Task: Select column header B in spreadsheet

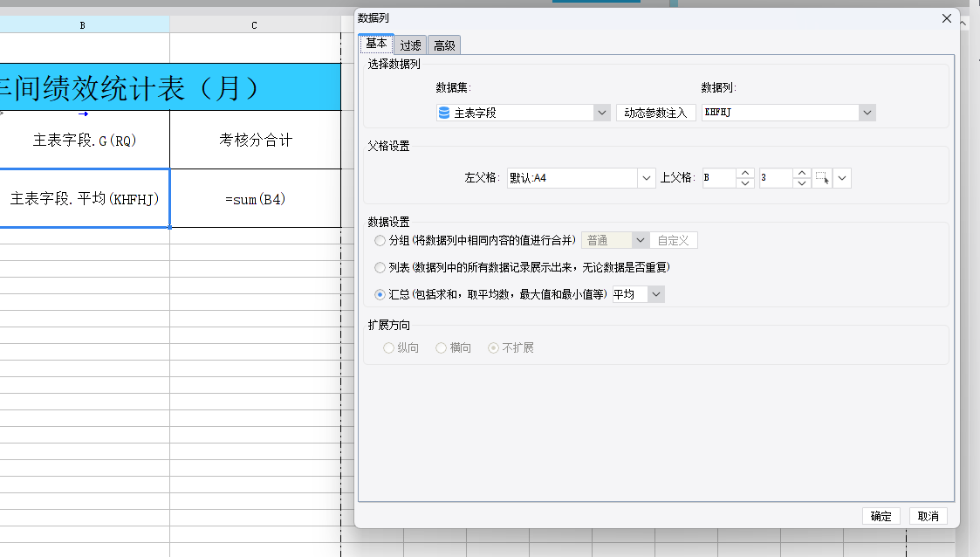Action: click(83, 25)
